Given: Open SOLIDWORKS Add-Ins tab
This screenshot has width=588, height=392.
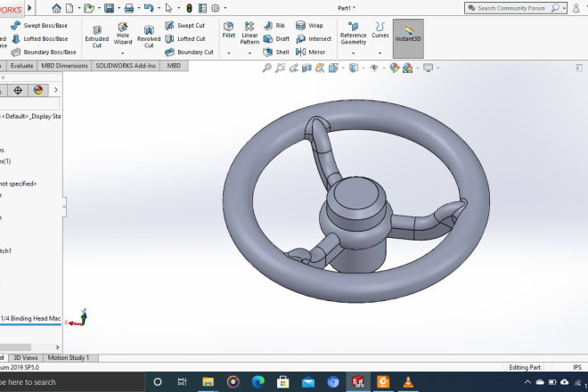Looking at the screenshot, I should pyautogui.click(x=126, y=66).
